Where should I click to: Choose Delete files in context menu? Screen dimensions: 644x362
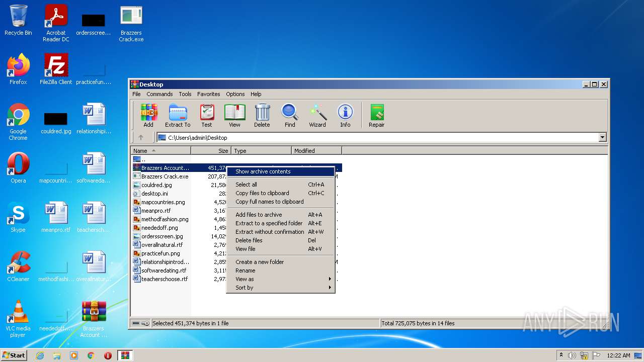tap(281, 240)
